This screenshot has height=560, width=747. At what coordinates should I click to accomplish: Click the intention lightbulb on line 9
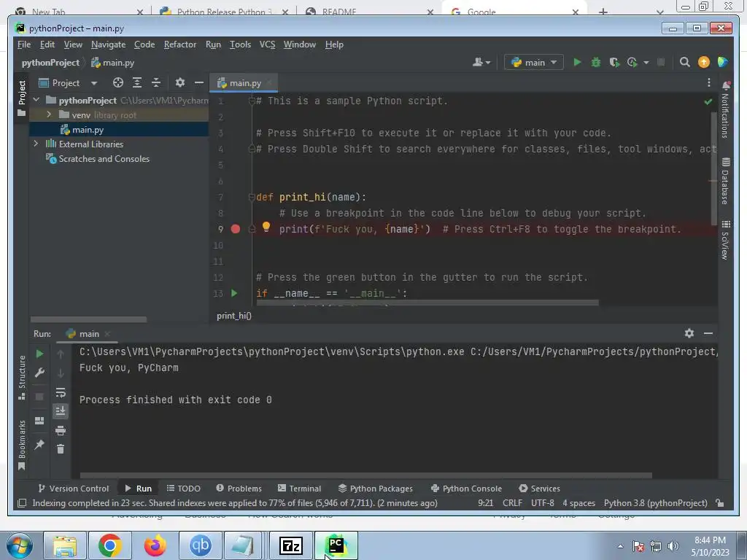[266, 227]
